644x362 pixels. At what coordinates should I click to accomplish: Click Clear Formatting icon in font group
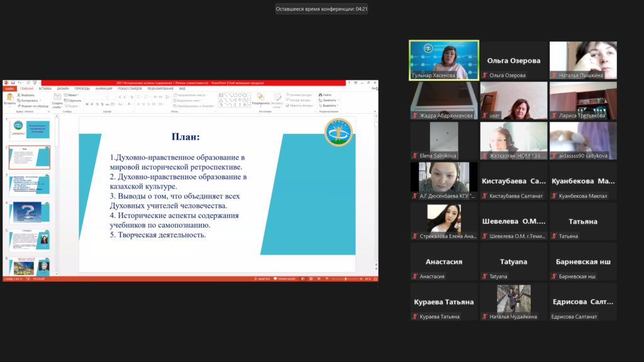132,97
